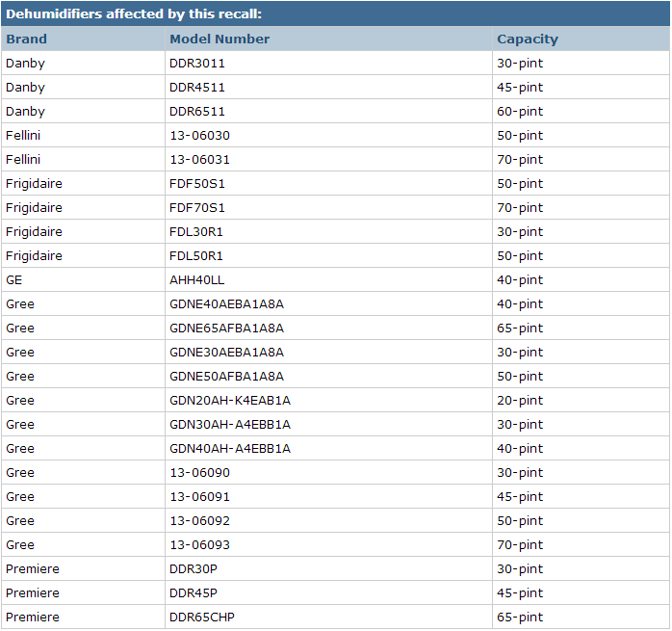This screenshot has height=631, width=672.
Task: Click 30-pint capacity in the DDR3011 row
Action: tap(520, 64)
